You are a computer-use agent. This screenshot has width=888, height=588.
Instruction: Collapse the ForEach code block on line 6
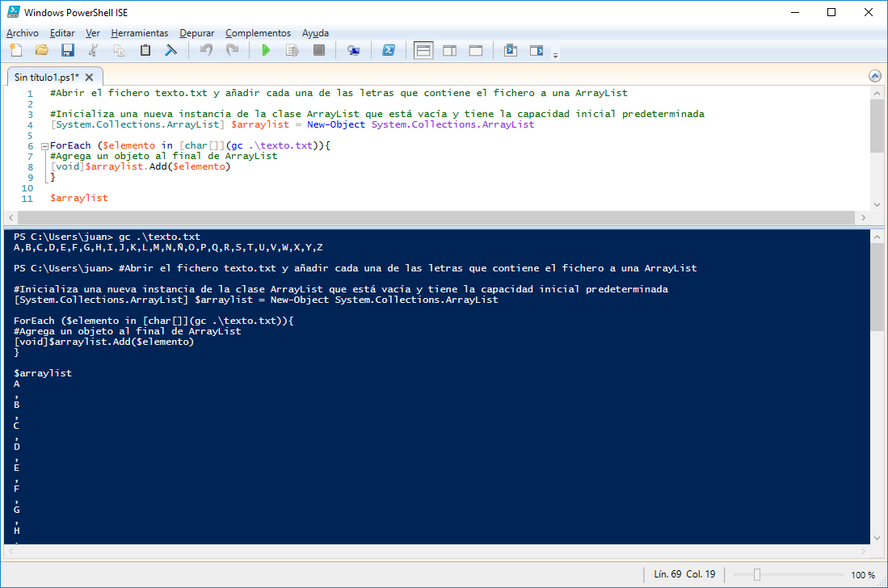click(44, 146)
